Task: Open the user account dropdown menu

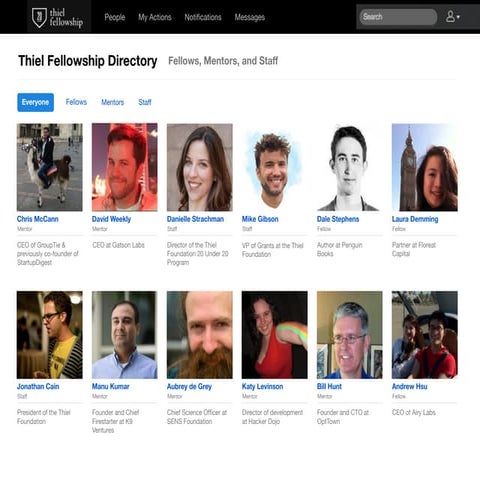Action: click(453, 16)
